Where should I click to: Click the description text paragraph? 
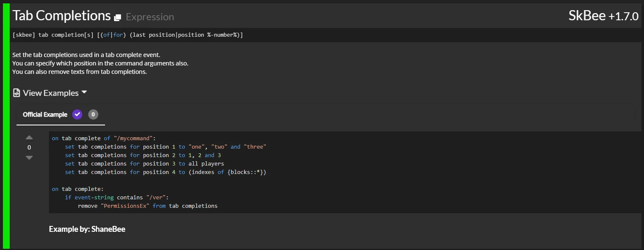[100, 63]
